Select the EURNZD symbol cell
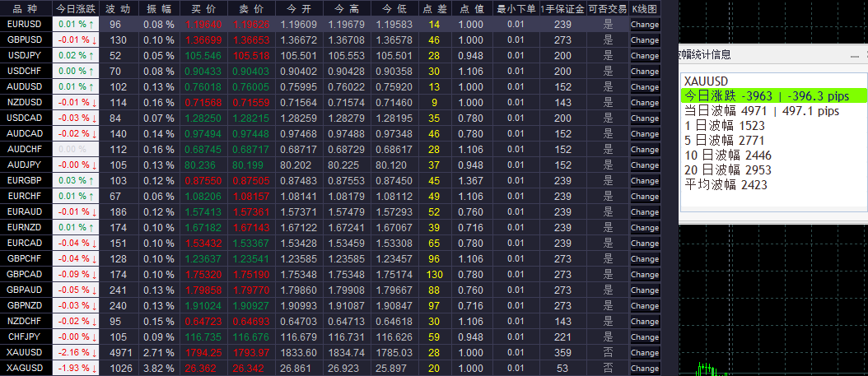The image size is (868, 376). (25, 227)
